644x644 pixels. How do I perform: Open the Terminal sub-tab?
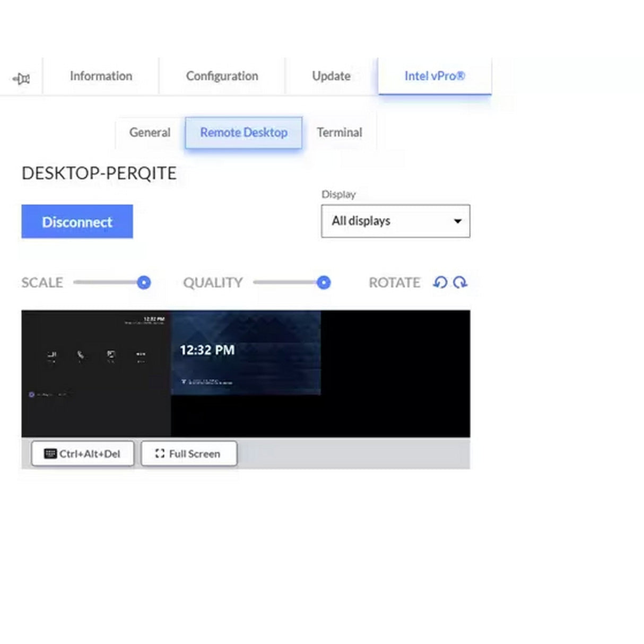coord(339,133)
